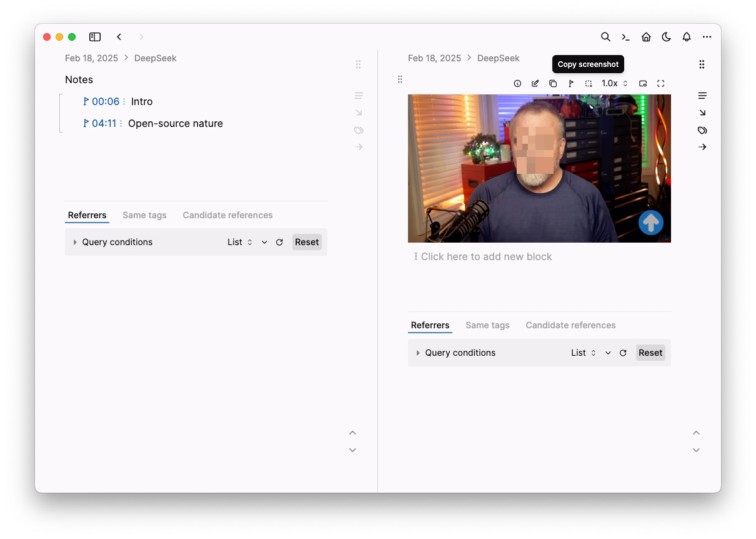Add a timestamp with the flag icon above the video
The height and width of the screenshot is (539, 756).
[x=570, y=83]
